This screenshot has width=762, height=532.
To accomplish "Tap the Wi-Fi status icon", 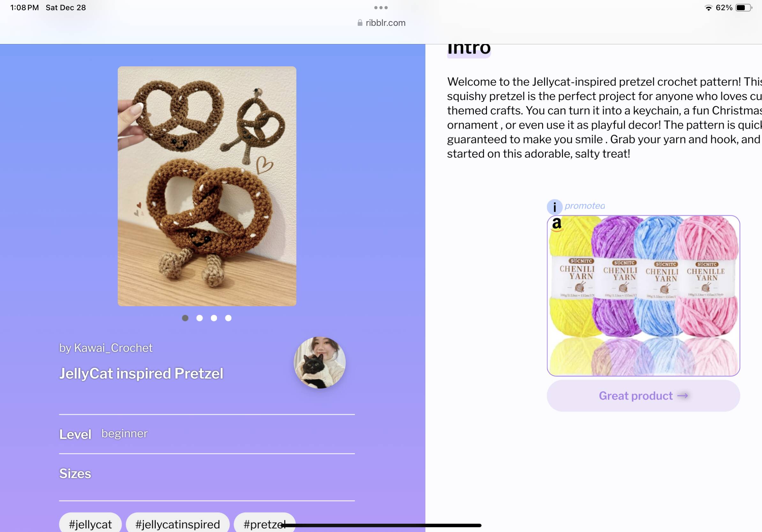I will pyautogui.click(x=708, y=8).
